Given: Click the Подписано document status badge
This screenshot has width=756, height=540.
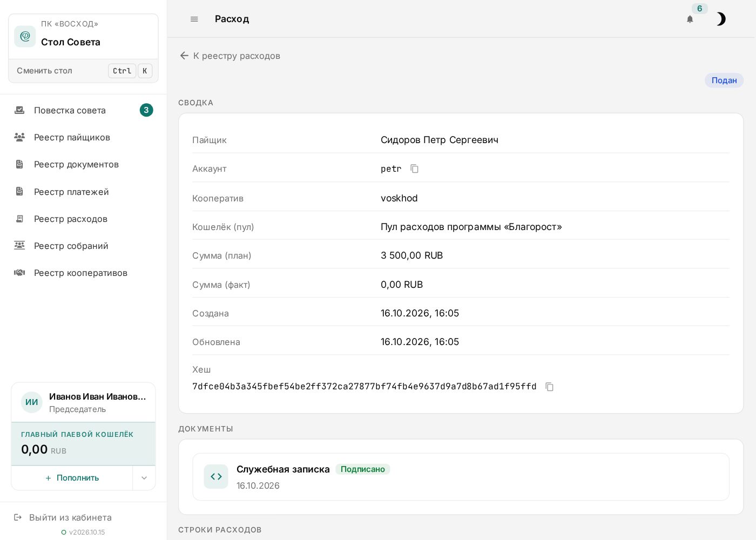Looking at the screenshot, I should click(x=363, y=469).
